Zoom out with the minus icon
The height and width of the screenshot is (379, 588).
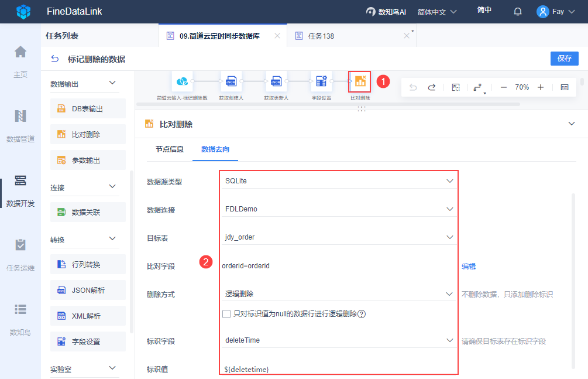[504, 87]
